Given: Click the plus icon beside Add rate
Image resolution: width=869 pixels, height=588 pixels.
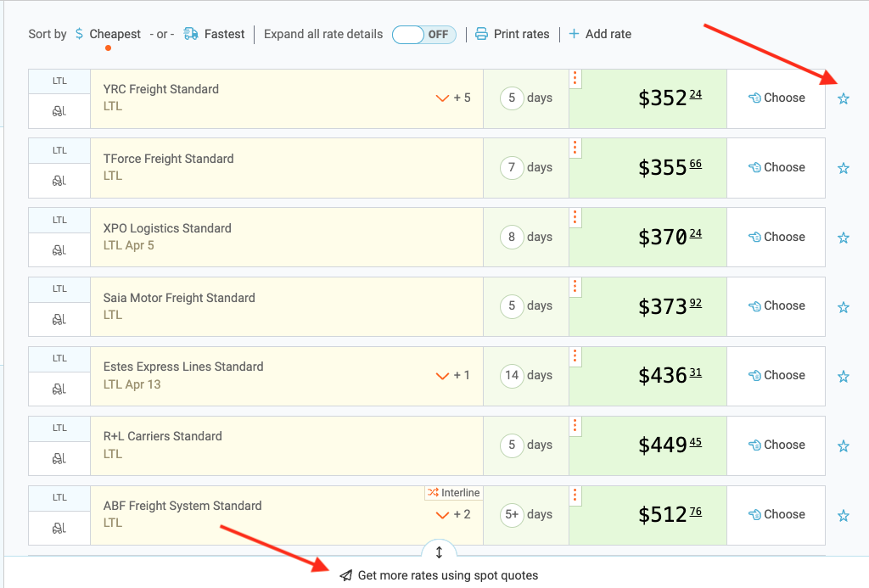Looking at the screenshot, I should tap(575, 34).
